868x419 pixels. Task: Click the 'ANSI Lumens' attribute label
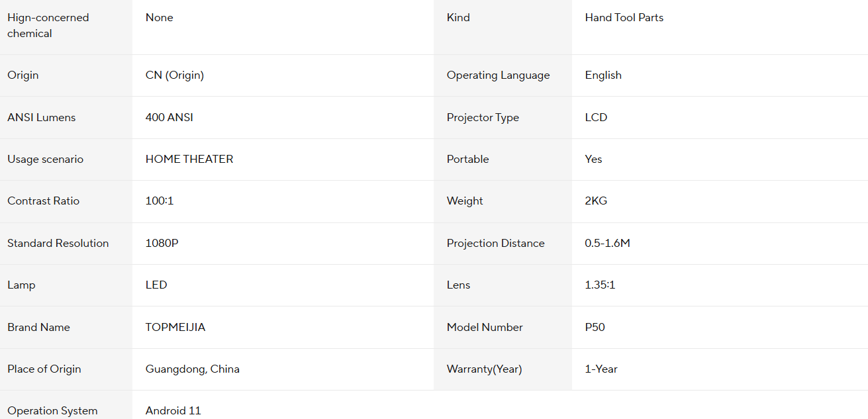[x=41, y=117]
